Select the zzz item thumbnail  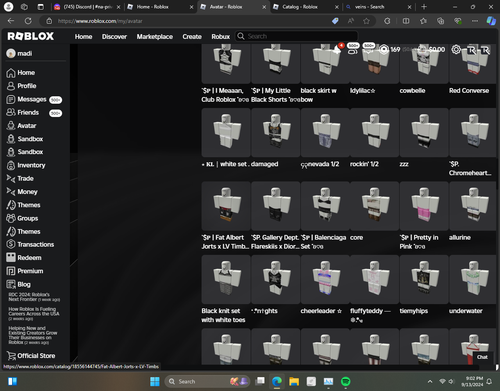424,132
